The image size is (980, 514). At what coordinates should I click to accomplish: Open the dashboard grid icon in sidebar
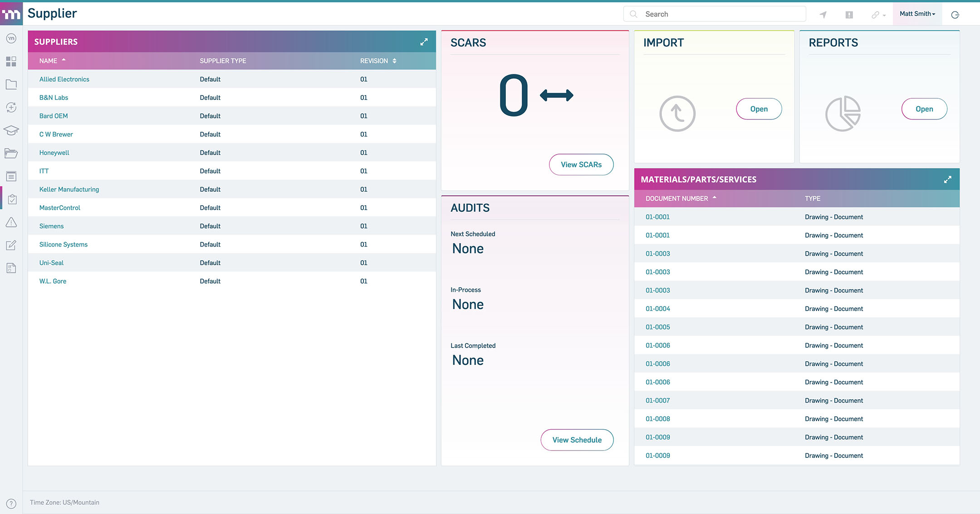[11, 62]
